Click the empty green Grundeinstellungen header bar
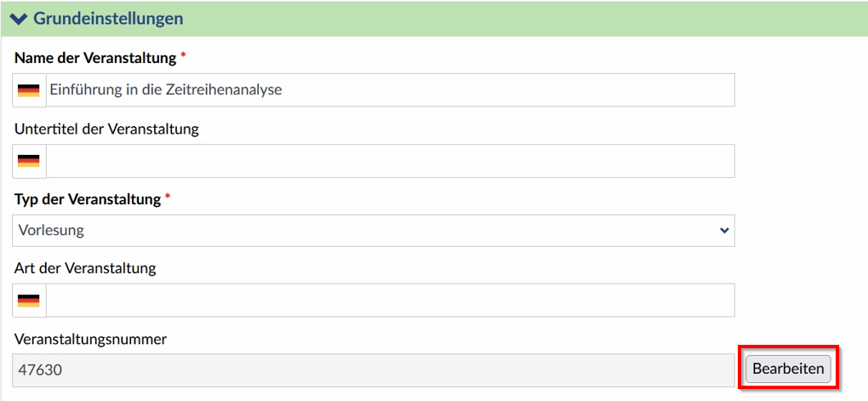Image resolution: width=868 pixels, height=401 pixels. point(526,18)
